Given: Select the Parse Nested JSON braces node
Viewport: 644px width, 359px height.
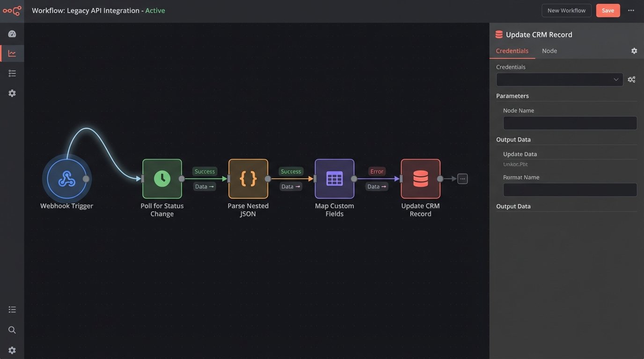Looking at the screenshot, I should [x=248, y=178].
